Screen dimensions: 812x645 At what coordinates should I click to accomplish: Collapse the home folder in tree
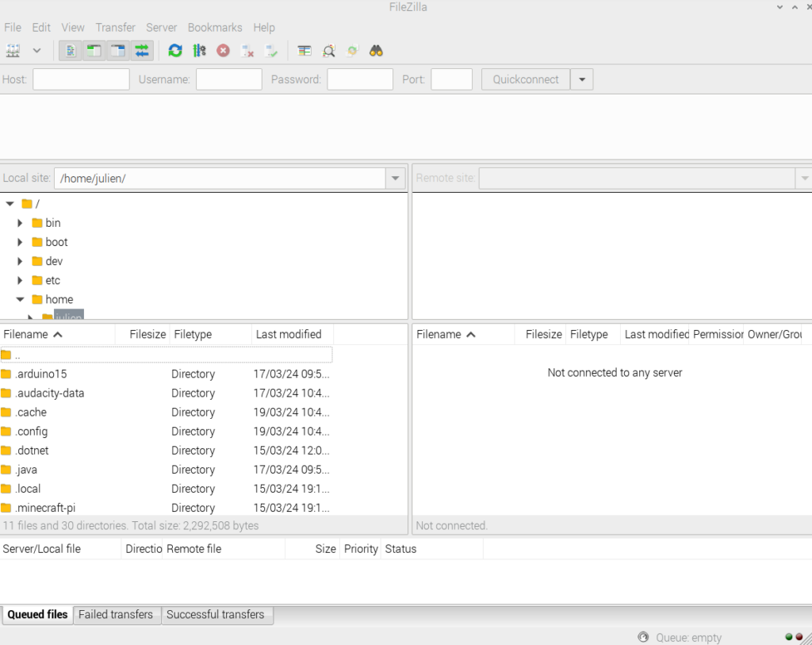tap(21, 300)
